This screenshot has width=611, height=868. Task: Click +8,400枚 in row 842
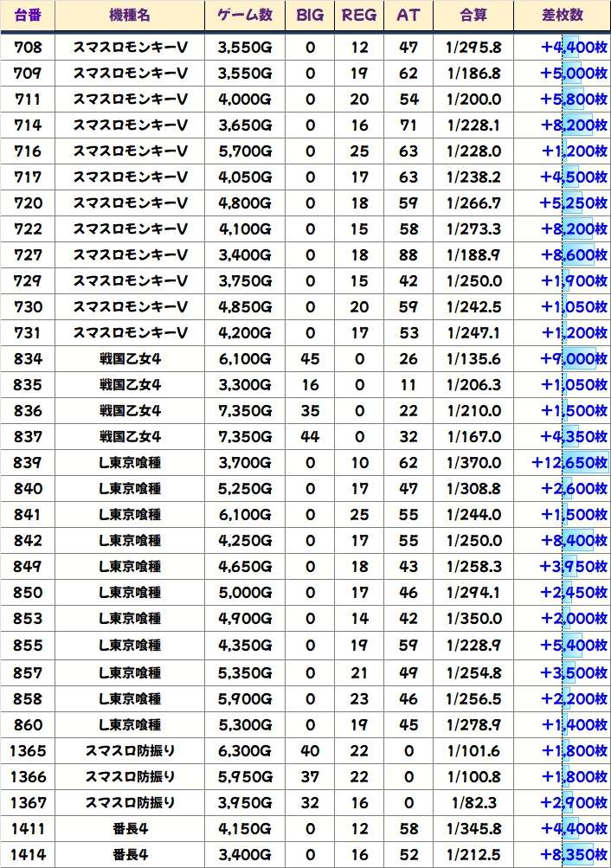574,541
